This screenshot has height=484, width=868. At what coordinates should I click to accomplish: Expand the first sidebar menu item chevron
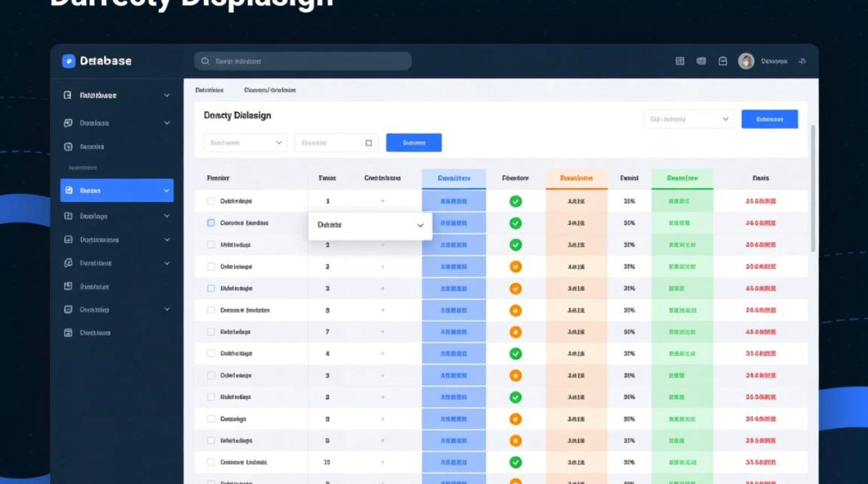pyautogui.click(x=167, y=96)
